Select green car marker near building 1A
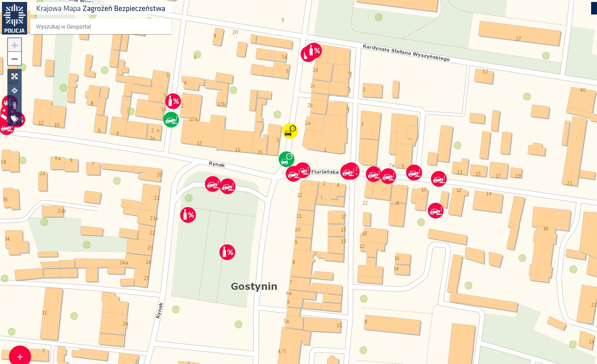 (171, 120)
